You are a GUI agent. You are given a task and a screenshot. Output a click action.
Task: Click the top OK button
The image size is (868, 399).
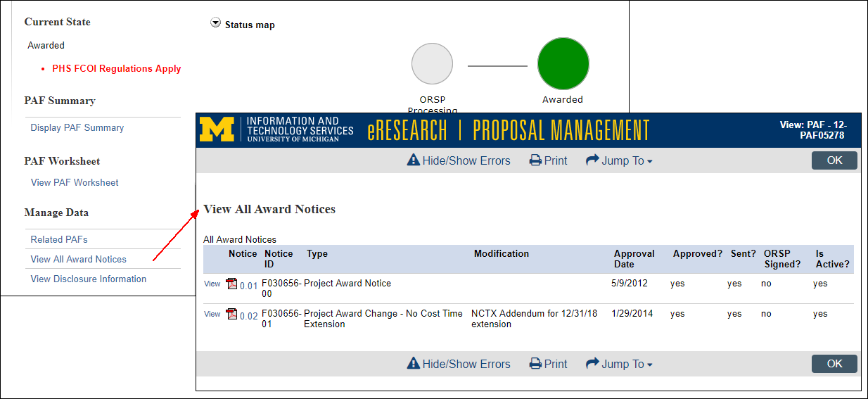[x=834, y=160]
